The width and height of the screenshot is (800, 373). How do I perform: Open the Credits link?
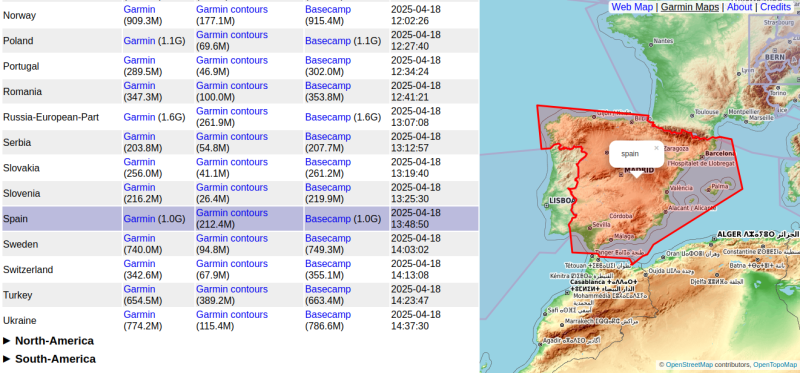(775, 7)
